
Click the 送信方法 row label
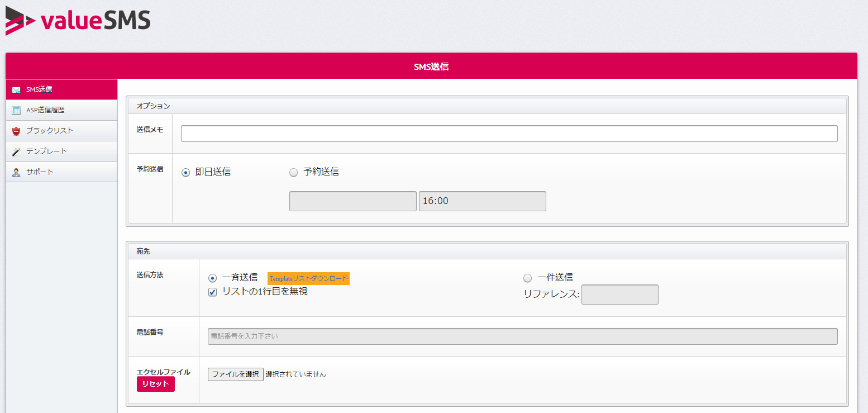150,275
